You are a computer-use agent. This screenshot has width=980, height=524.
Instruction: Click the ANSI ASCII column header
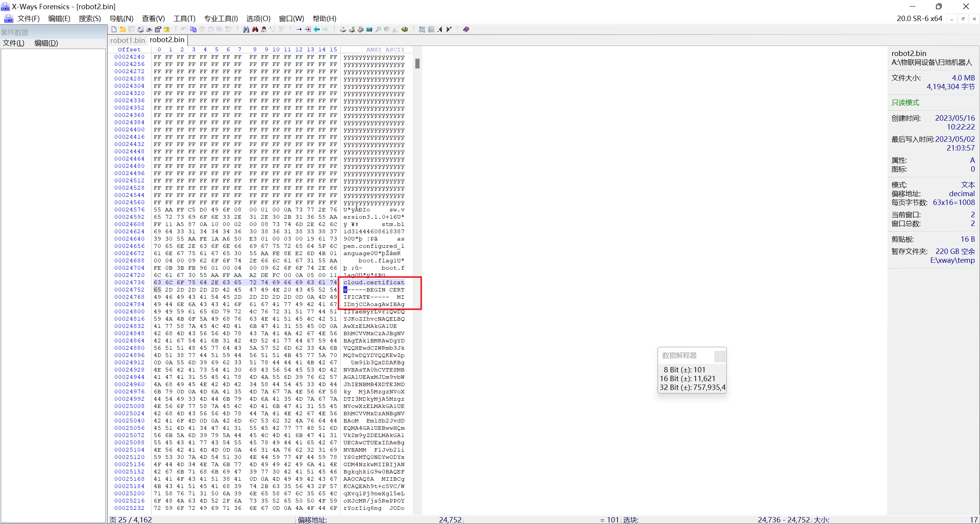pyautogui.click(x=385, y=49)
